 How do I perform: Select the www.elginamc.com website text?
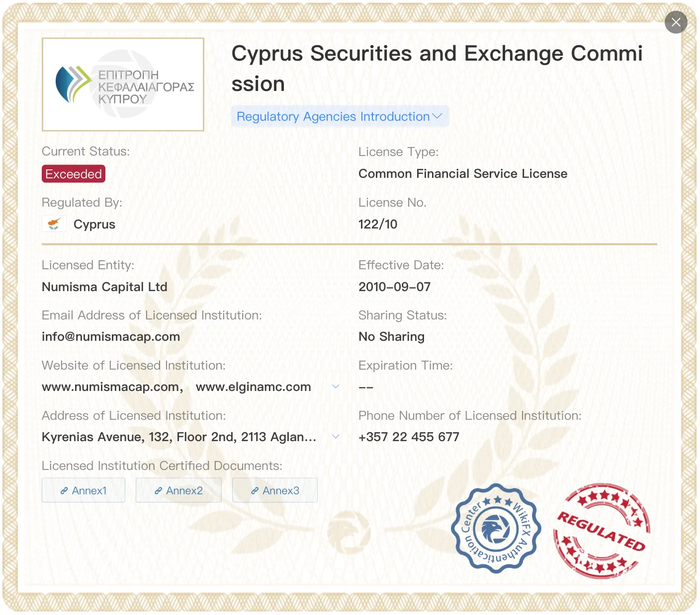pyautogui.click(x=254, y=387)
